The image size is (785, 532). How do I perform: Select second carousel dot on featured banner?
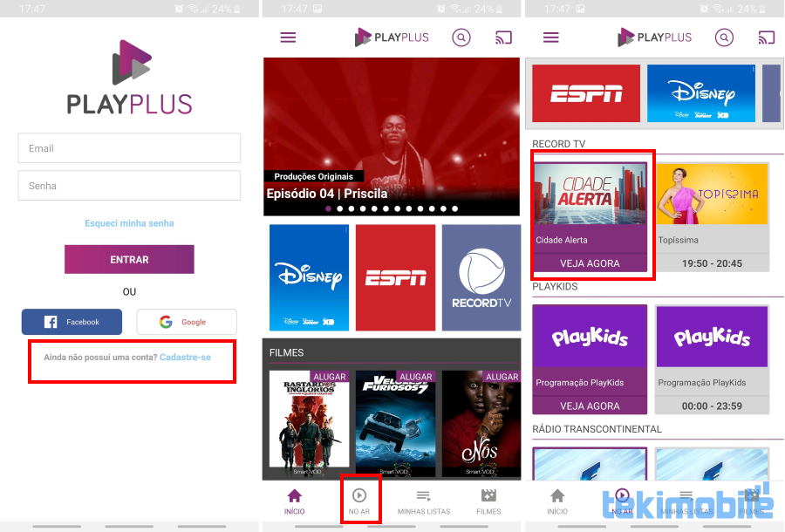coord(340,209)
